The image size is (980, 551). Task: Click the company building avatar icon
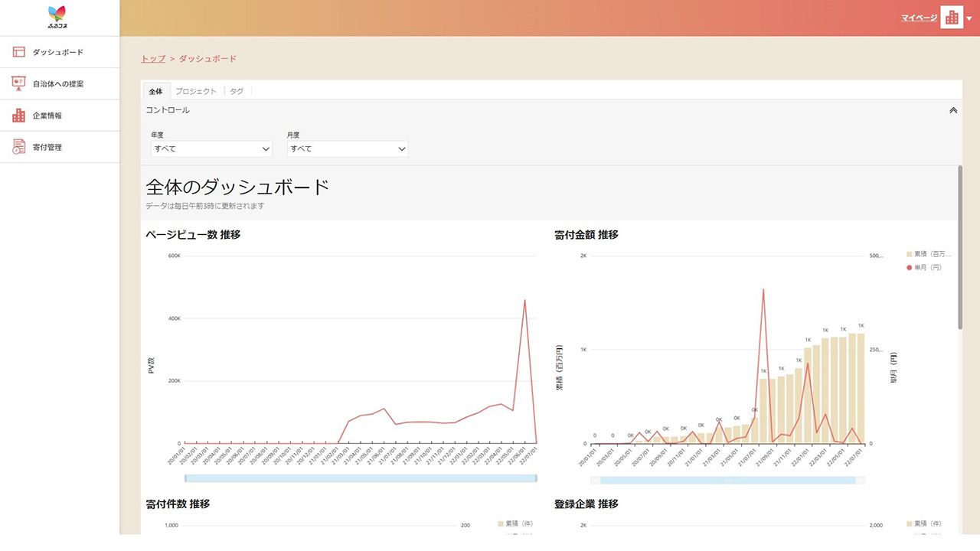click(952, 18)
